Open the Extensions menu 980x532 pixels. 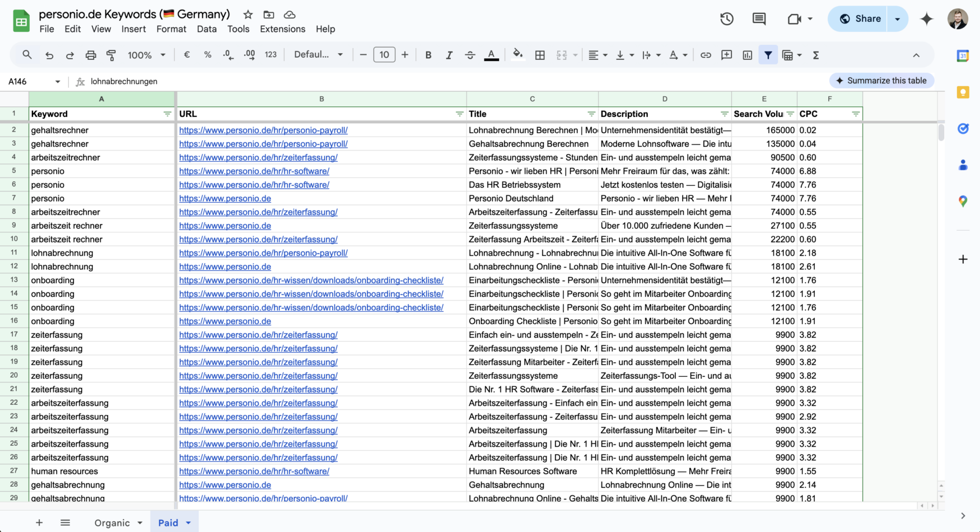282,29
